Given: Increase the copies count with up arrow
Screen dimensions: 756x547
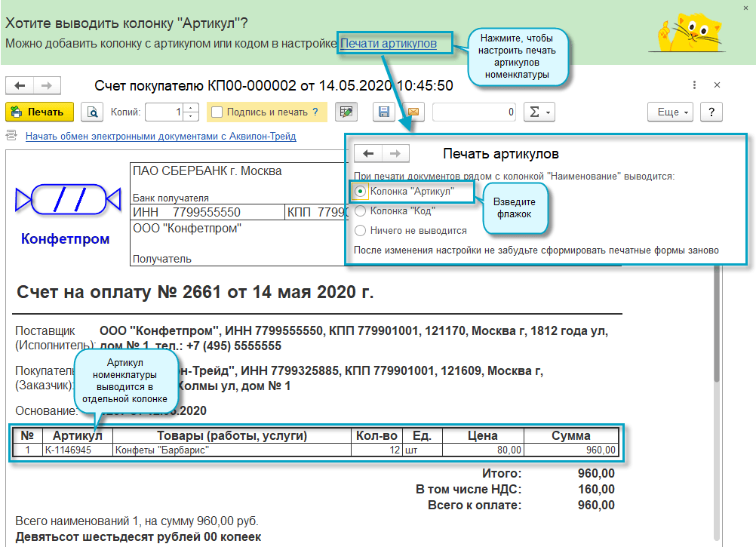Looking at the screenshot, I should tap(192, 107).
